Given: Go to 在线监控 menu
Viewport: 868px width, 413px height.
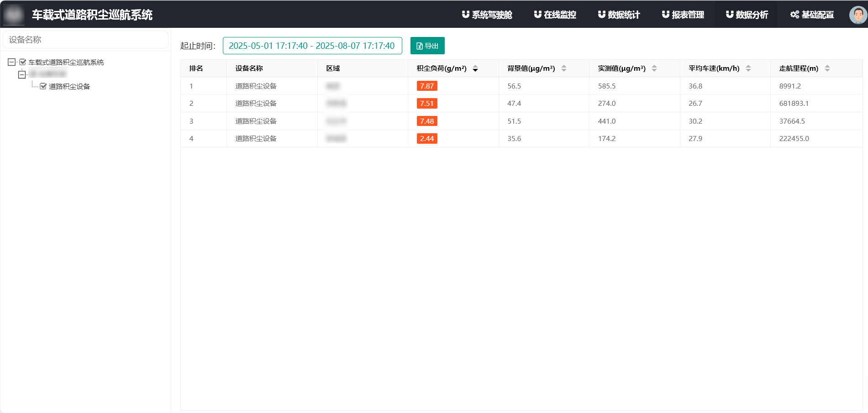Looking at the screenshot, I should click(x=555, y=15).
